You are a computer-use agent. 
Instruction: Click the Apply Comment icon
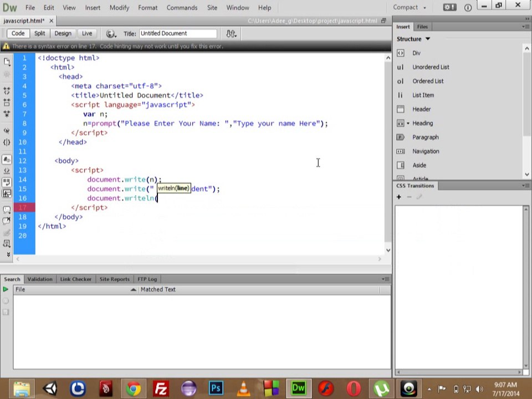(7, 209)
